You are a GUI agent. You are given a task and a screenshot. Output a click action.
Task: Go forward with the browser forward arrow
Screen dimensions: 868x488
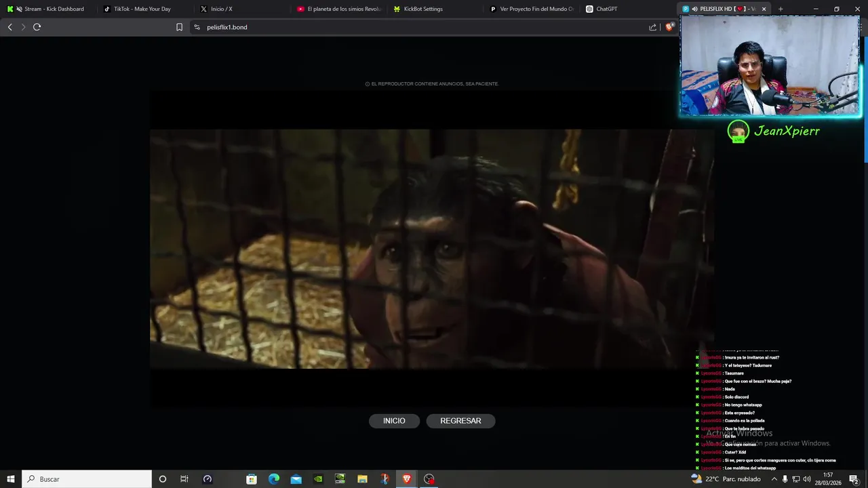coord(23,27)
